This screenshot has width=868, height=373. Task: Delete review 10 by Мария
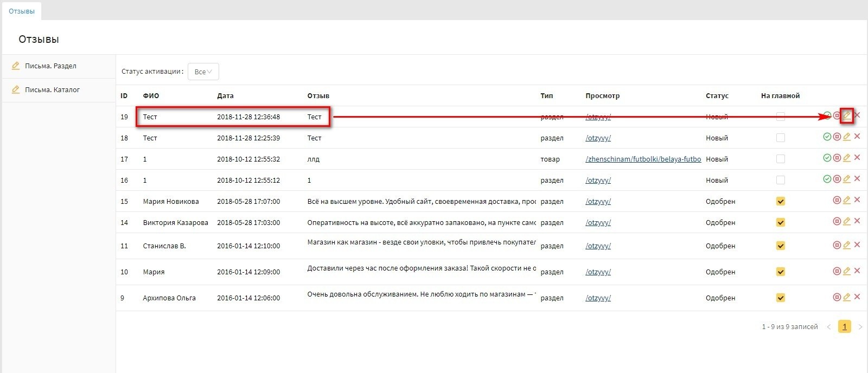point(857,271)
